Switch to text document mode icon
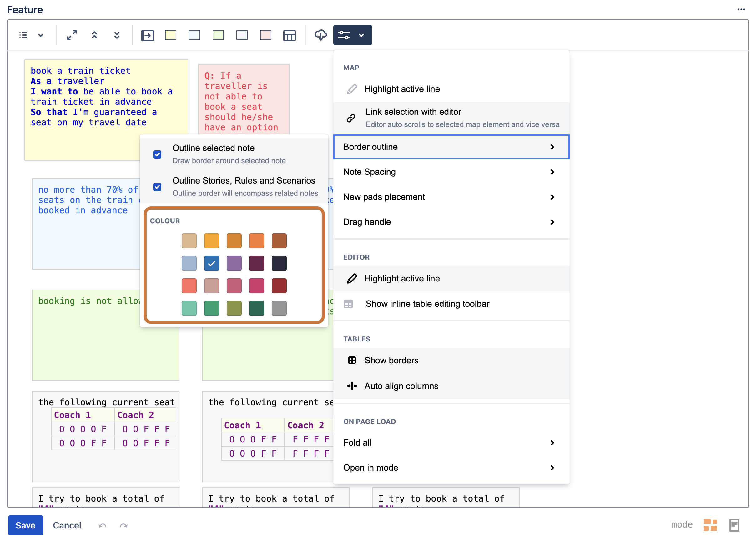The image size is (756, 541). point(734,525)
